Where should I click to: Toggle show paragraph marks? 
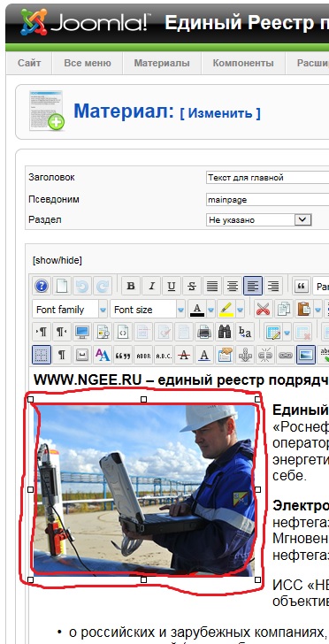coord(62,355)
